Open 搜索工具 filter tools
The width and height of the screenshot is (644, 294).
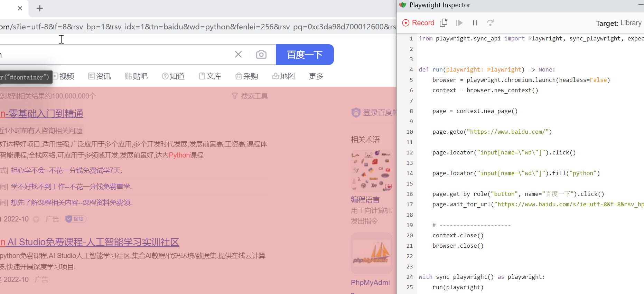tap(250, 96)
